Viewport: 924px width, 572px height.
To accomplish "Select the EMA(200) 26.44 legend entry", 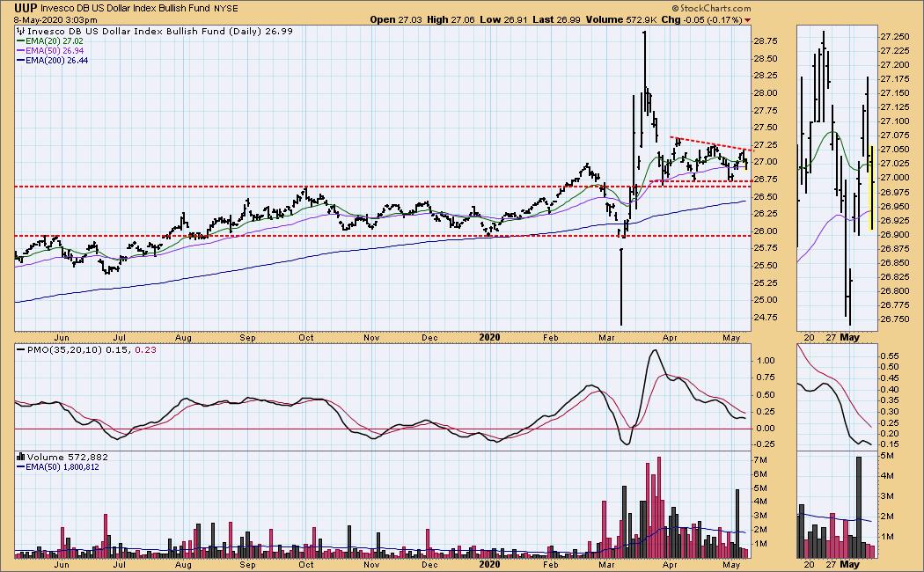I will [x=53, y=60].
